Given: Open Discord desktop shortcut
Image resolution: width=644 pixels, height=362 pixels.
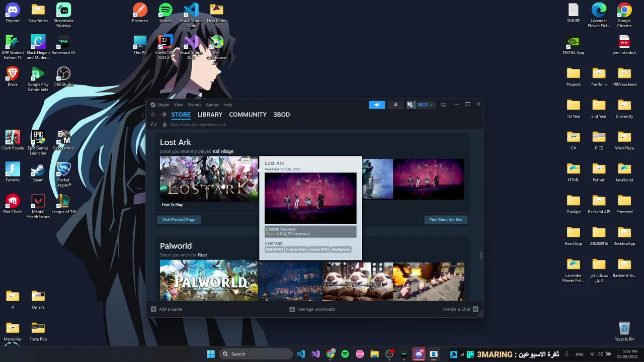Looking at the screenshot, I should pyautogui.click(x=13, y=13).
